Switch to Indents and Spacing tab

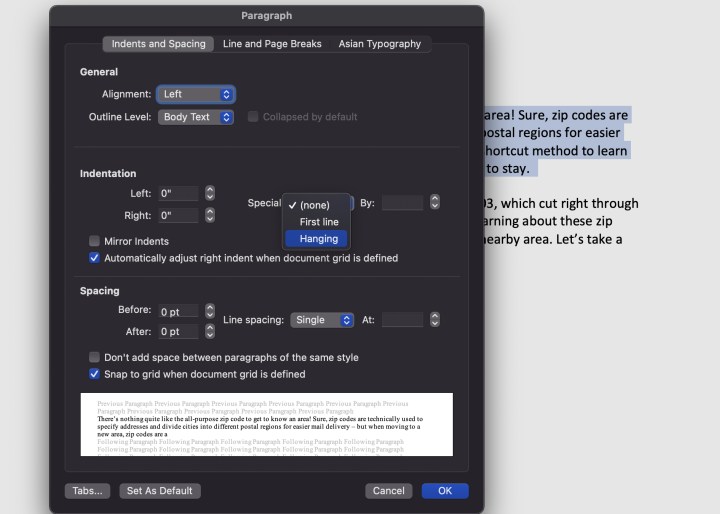pyautogui.click(x=158, y=44)
